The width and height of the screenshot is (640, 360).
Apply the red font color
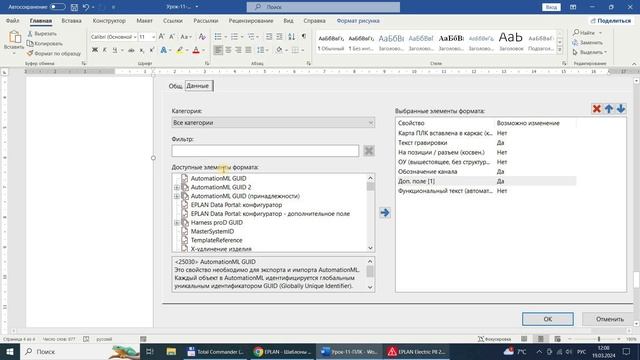[x=196, y=50]
